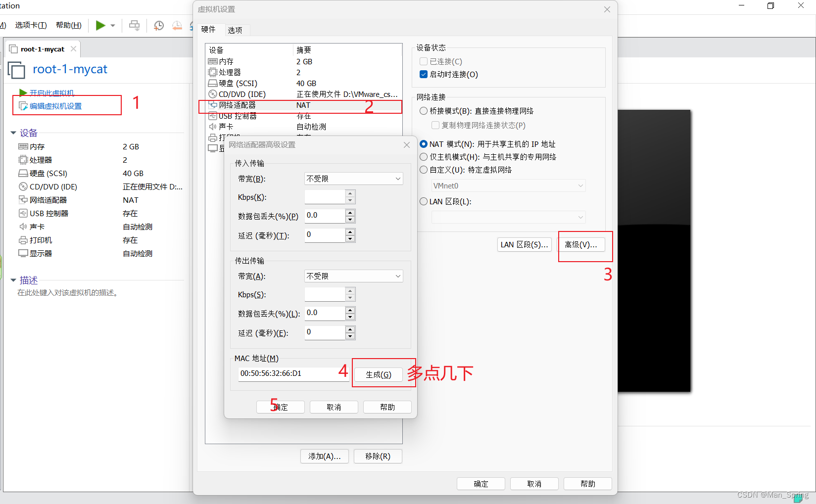Click the 生成(G) generate MAC button
Viewport: 816px width, 504px height.
(379, 375)
